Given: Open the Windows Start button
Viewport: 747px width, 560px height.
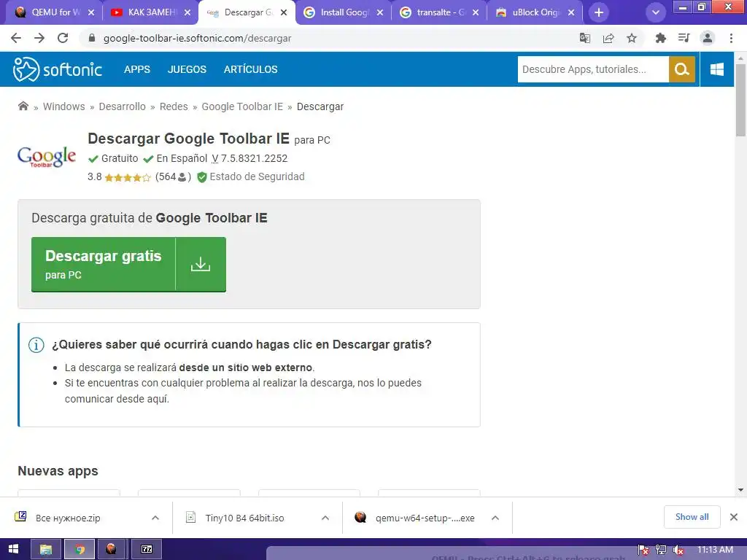Looking at the screenshot, I should (x=13, y=549).
